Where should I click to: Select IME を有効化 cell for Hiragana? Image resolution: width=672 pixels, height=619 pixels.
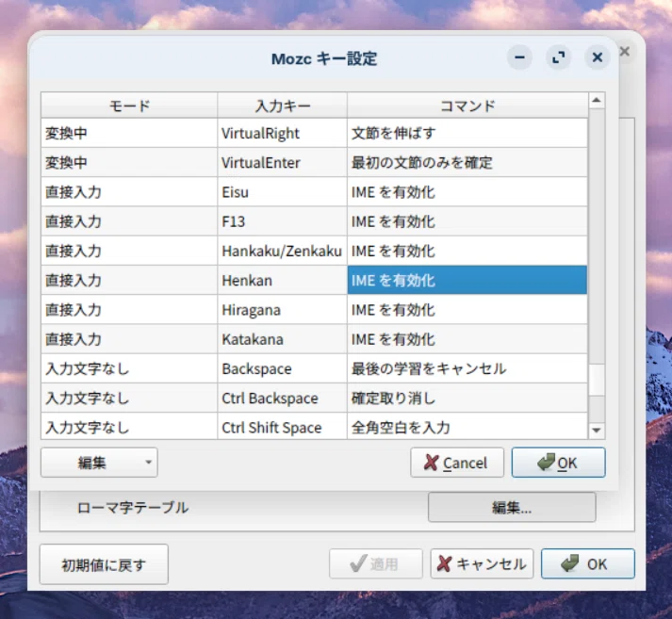(467, 310)
